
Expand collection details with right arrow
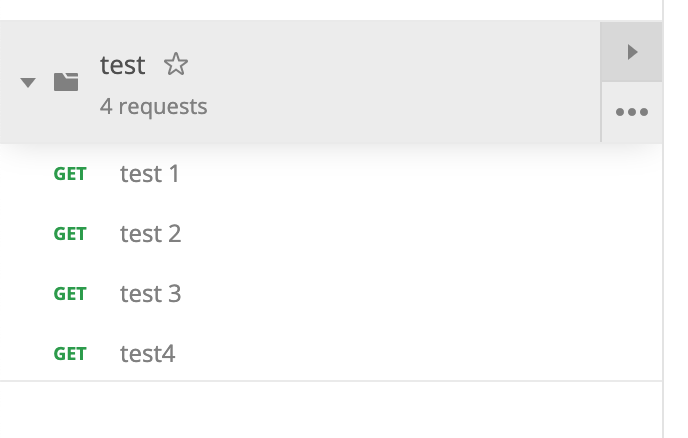[631, 52]
